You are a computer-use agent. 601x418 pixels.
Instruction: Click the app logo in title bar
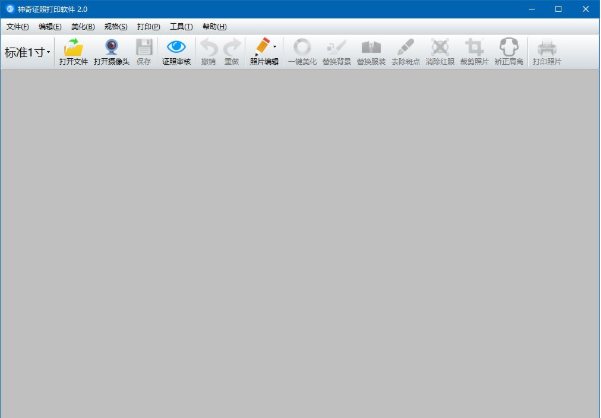[x=10, y=8]
